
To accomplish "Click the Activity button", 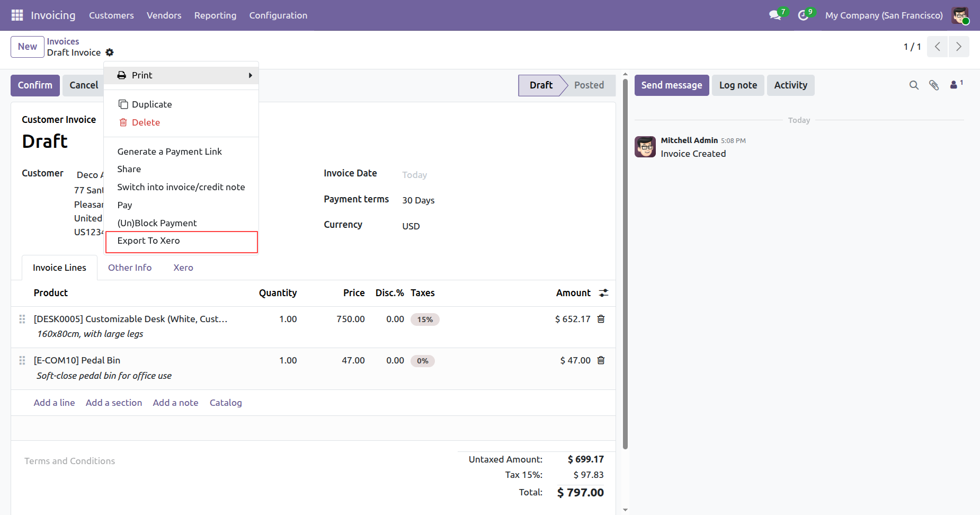I will (790, 85).
